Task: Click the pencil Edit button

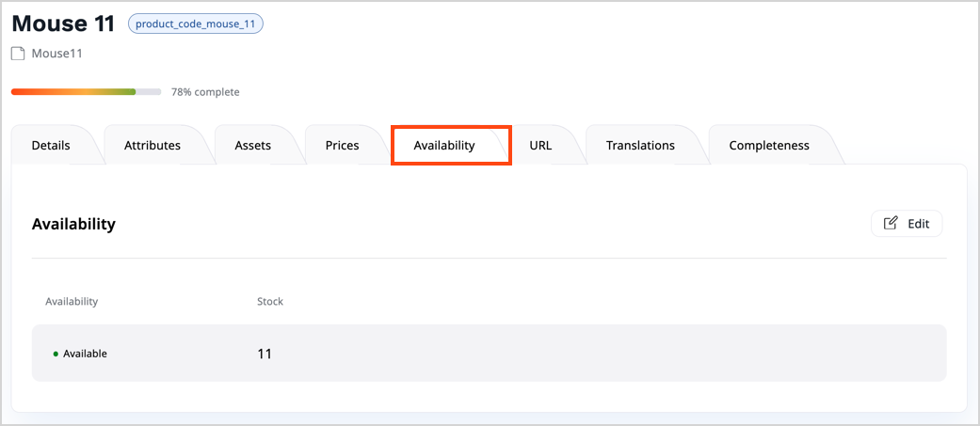Action: tap(907, 224)
